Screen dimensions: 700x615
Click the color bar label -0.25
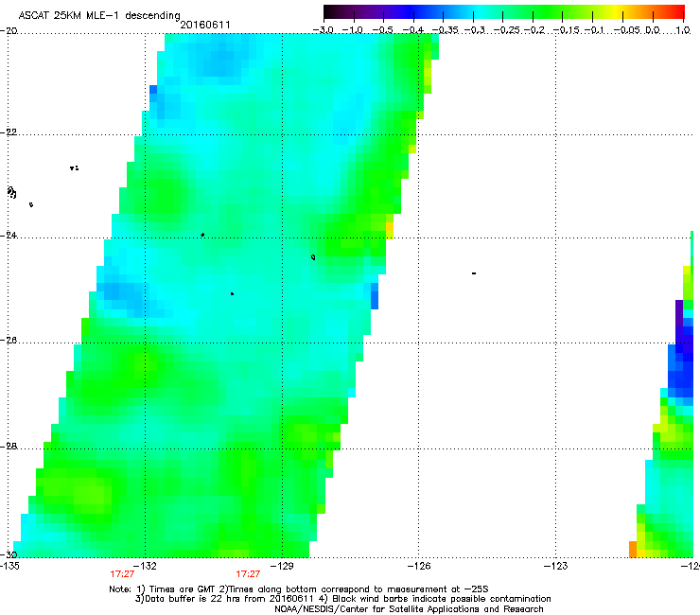point(508,30)
